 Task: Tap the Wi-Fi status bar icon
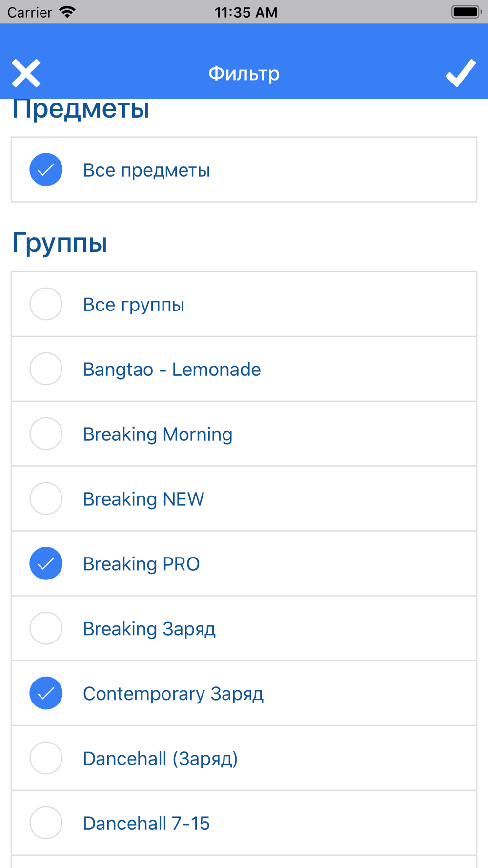[x=67, y=12]
